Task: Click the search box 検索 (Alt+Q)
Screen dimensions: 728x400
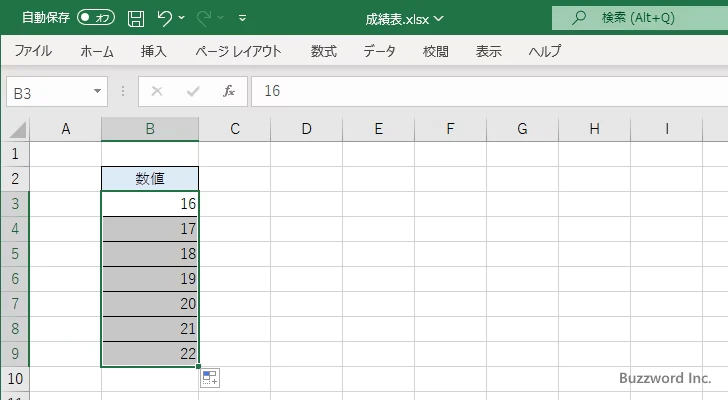Action: pyautogui.click(x=640, y=18)
